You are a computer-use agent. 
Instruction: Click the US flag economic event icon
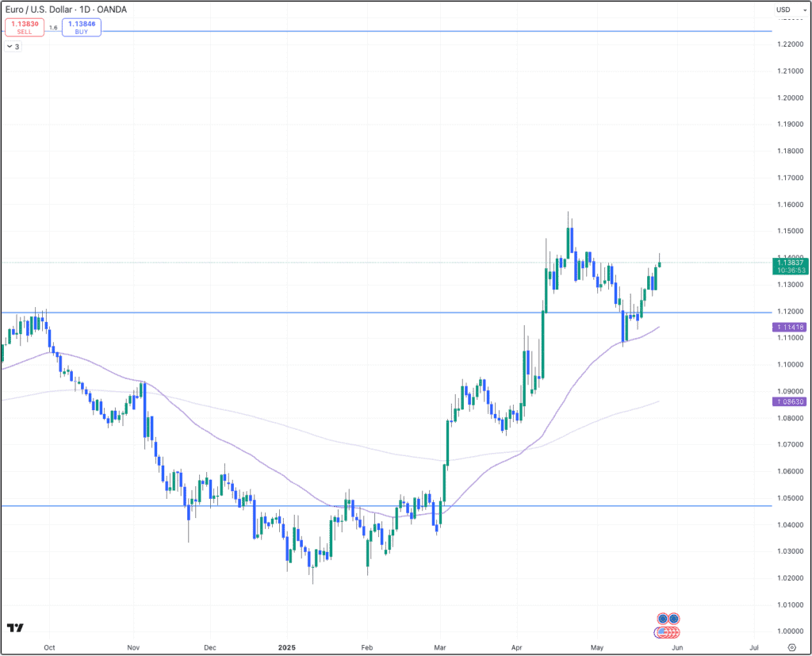click(x=664, y=631)
